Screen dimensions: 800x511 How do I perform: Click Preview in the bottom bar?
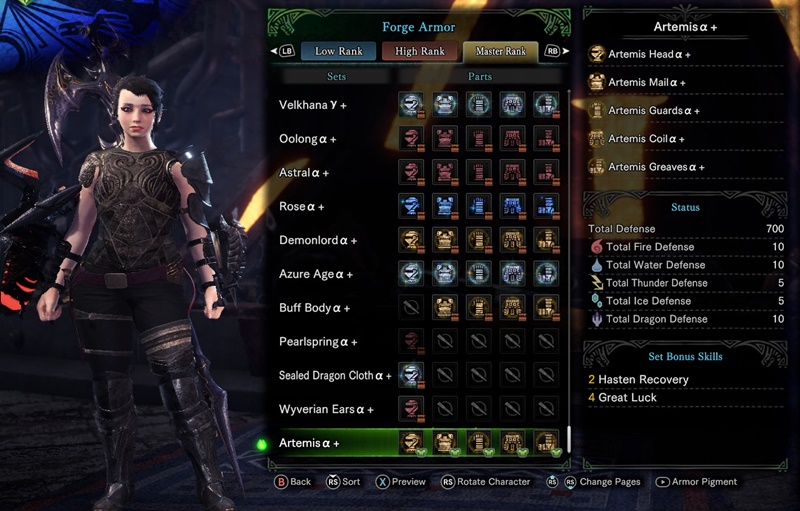tap(401, 482)
